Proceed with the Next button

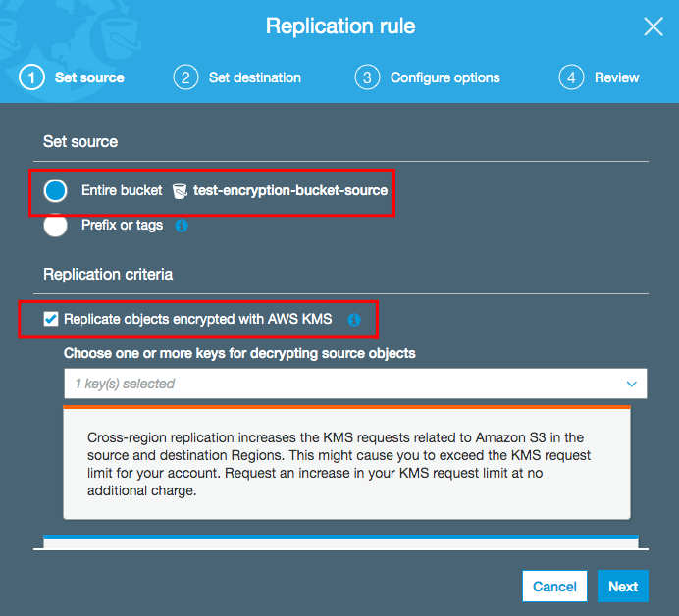(623, 587)
